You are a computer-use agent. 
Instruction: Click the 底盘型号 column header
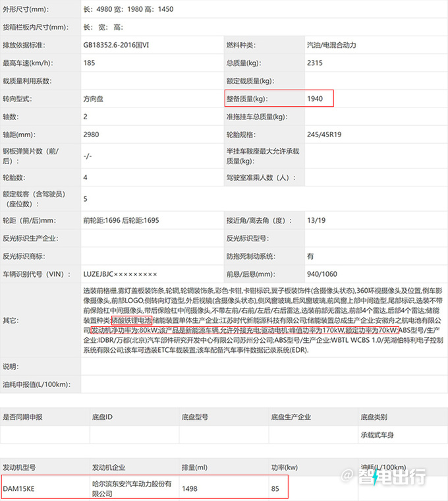[195, 417]
